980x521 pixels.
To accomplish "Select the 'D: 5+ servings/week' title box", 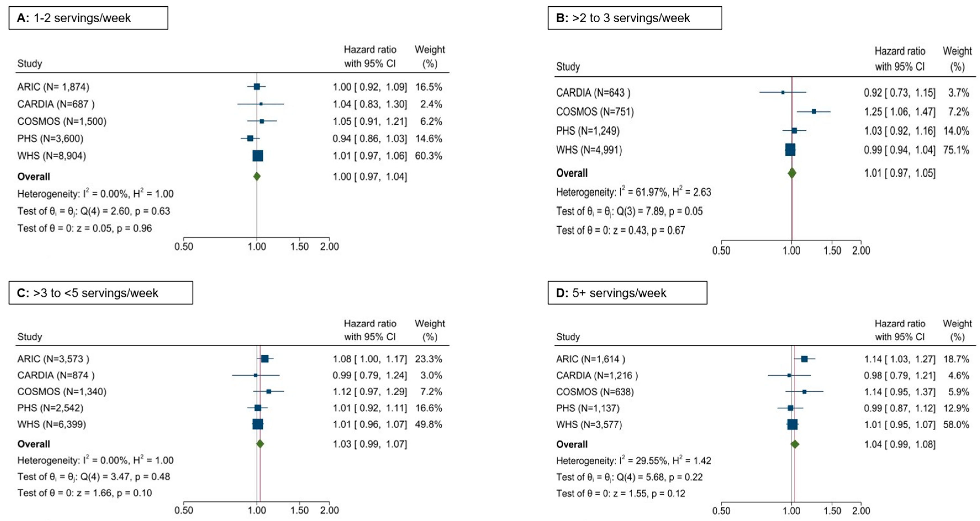I will click(627, 293).
